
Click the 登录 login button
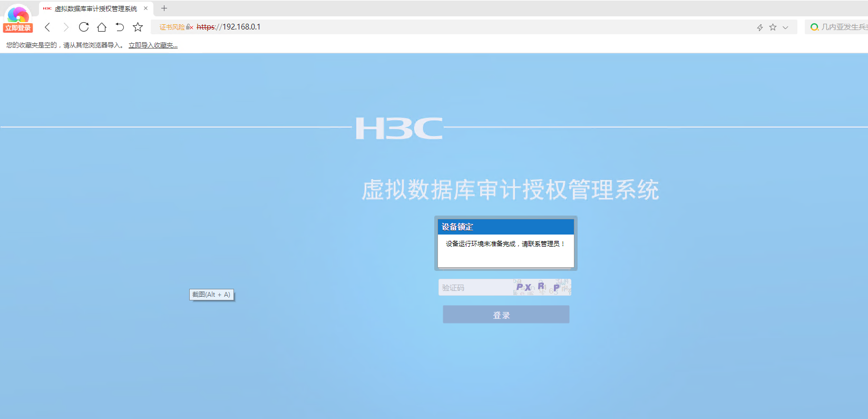506,315
